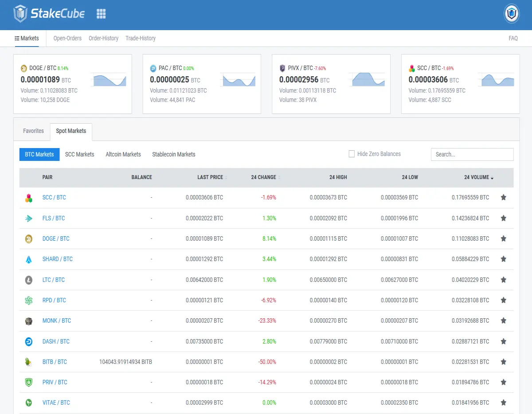Click the VITAE coin icon
This screenshot has height=414, width=532.
[x=29, y=403]
